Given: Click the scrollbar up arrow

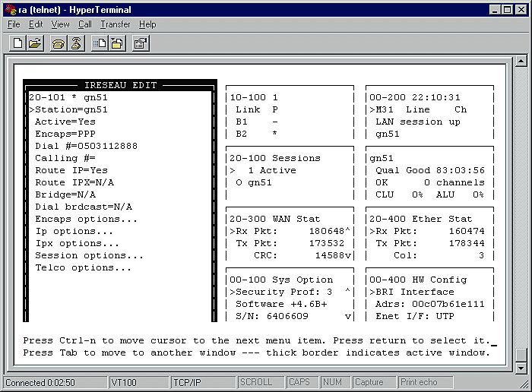Looking at the screenshot, I should (521, 62).
